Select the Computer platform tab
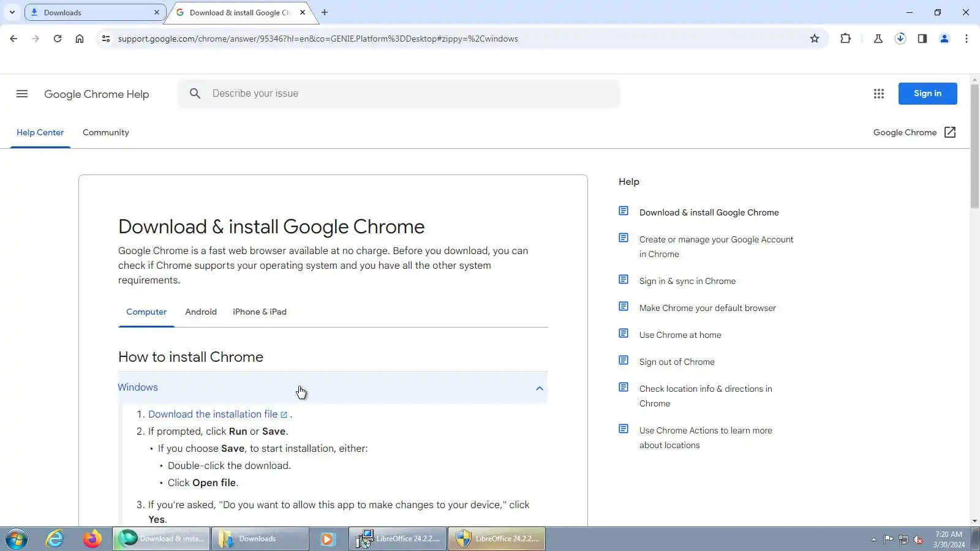Image resolution: width=980 pixels, height=551 pixels. point(146,312)
